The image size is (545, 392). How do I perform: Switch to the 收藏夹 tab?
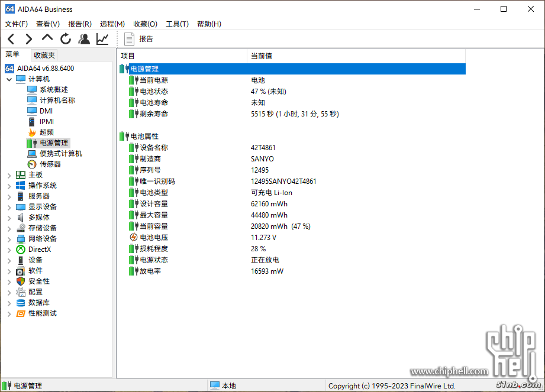44,55
